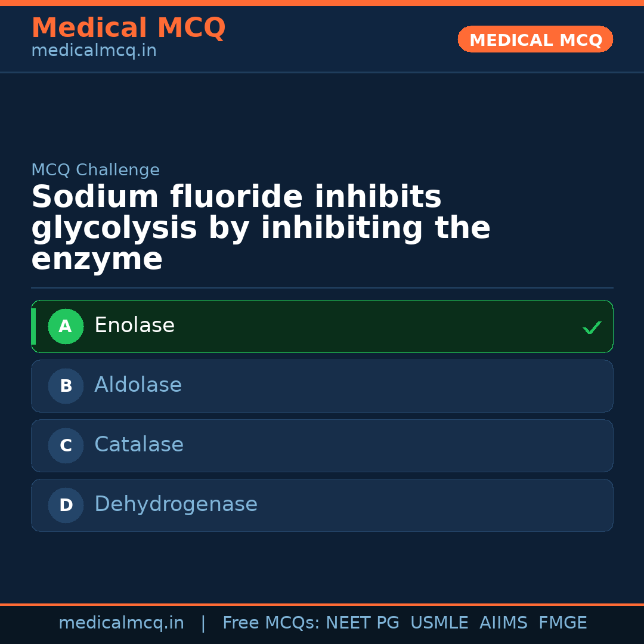Image resolution: width=644 pixels, height=644 pixels.
Task: Click the green A letter circle
Action: (66, 326)
